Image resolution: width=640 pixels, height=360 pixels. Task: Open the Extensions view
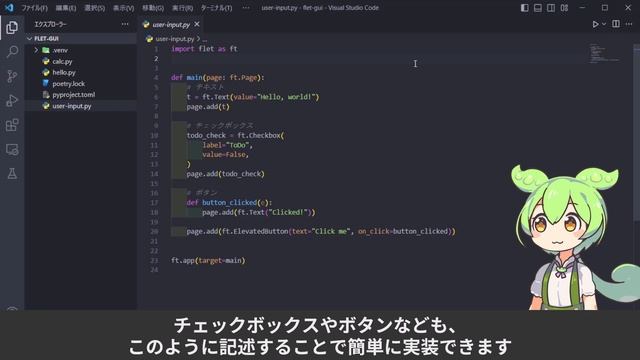[x=12, y=125]
